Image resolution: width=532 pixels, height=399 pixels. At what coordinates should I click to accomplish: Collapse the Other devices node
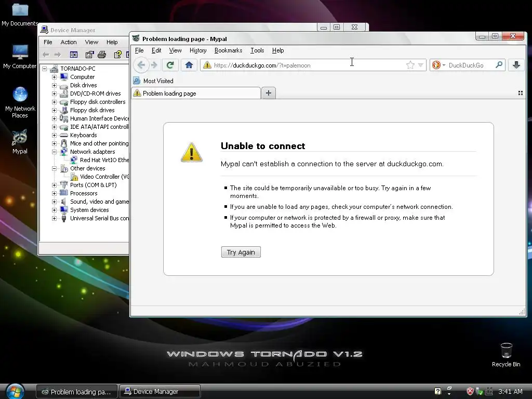54,168
